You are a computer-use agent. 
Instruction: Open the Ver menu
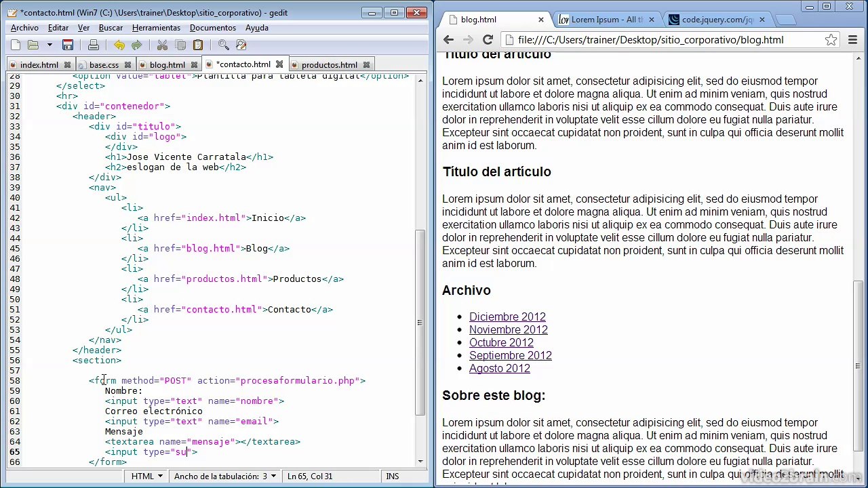click(83, 28)
